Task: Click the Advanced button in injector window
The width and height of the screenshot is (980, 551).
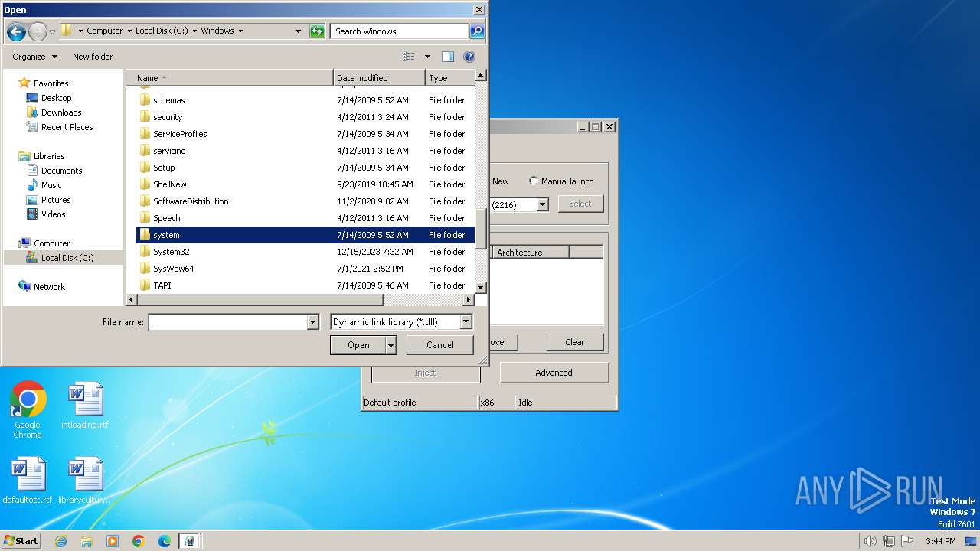Action: [x=554, y=373]
